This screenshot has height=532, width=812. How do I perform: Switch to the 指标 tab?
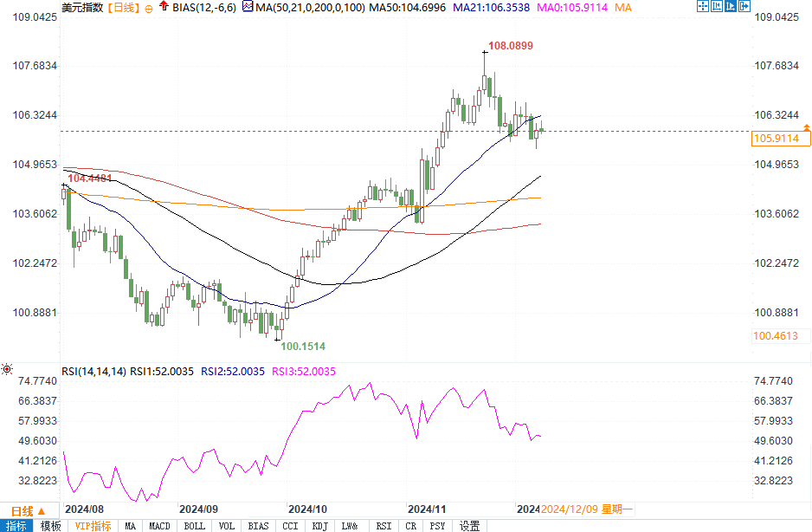point(17,526)
